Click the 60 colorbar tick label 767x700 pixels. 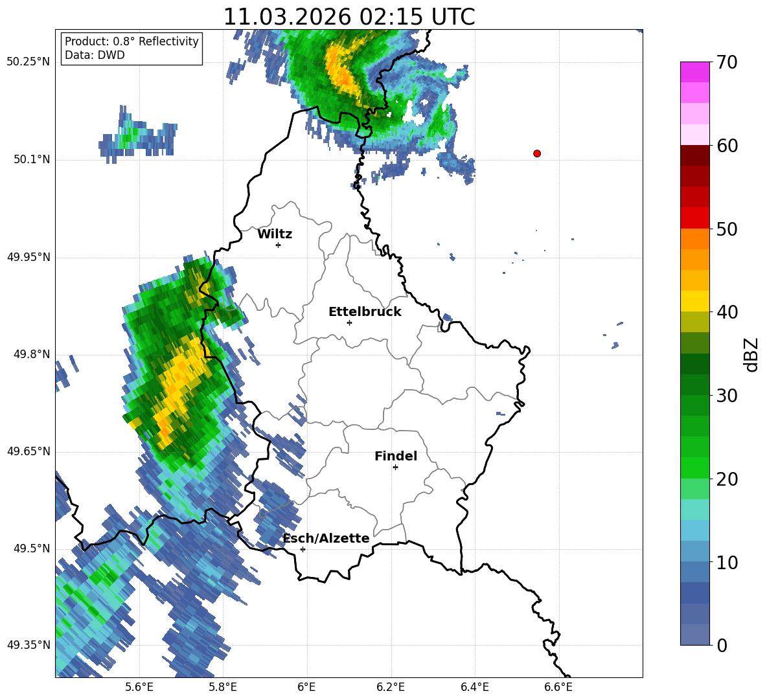727,146
